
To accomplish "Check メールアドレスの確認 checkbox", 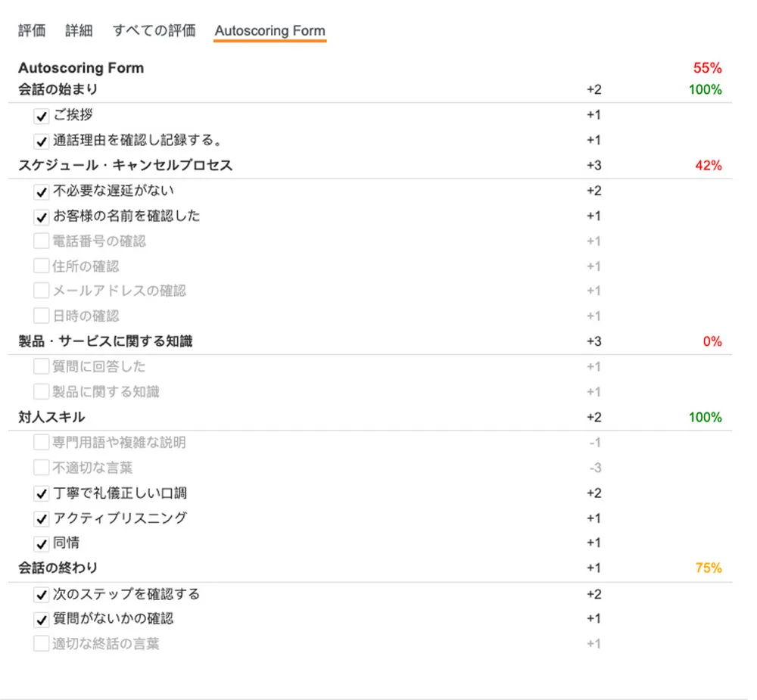I will [x=42, y=291].
